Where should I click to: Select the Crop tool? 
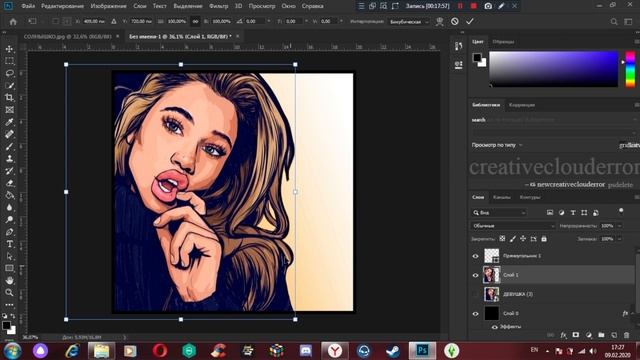(9, 98)
